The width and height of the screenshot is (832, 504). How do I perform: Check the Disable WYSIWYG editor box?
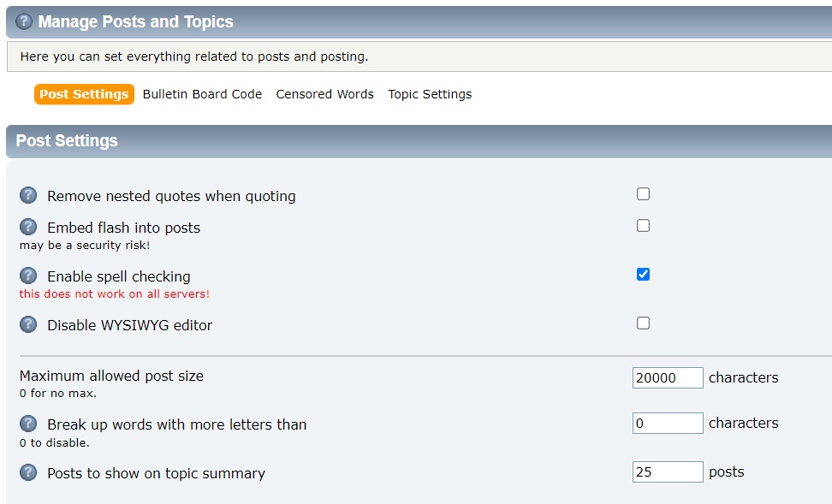tap(643, 323)
